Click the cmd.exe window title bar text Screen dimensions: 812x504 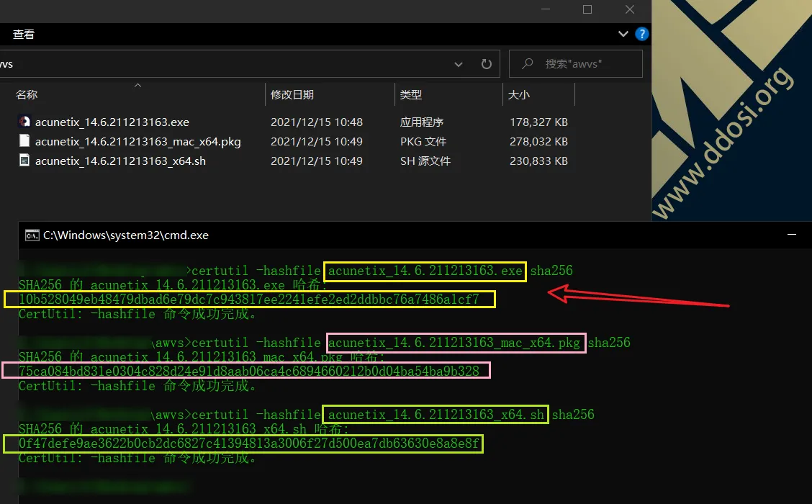[x=126, y=235]
